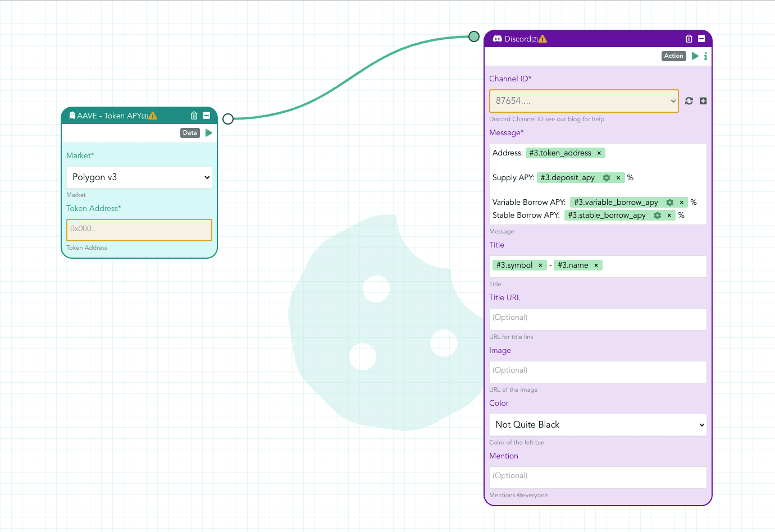Click the AAVE node output connector
Viewport: 775px width, 532px height.
coord(228,119)
